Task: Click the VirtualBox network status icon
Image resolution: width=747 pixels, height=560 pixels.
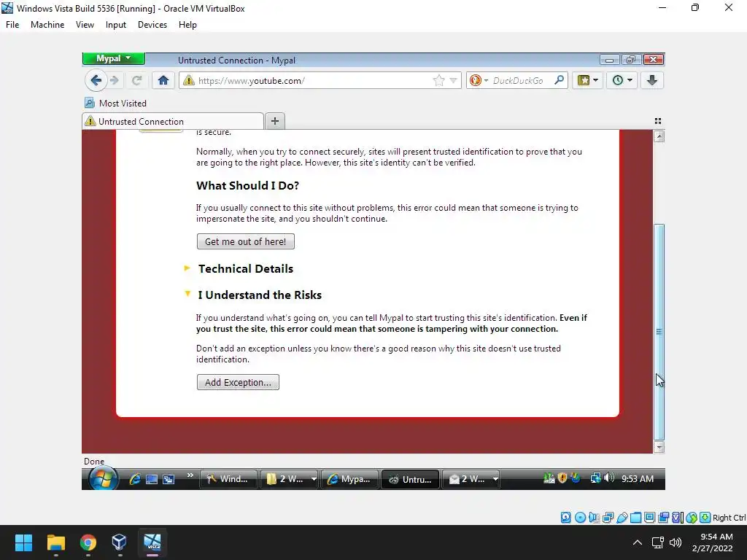Action: pyautogui.click(x=608, y=518)
